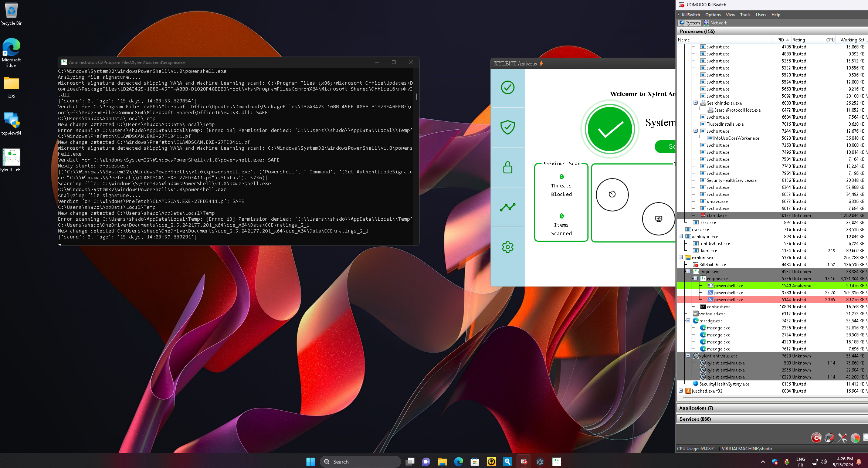The width and height of the screenshot is (868, 468).
Task: Open the shield protection page in Xylent sidebar
Action: 508,127
